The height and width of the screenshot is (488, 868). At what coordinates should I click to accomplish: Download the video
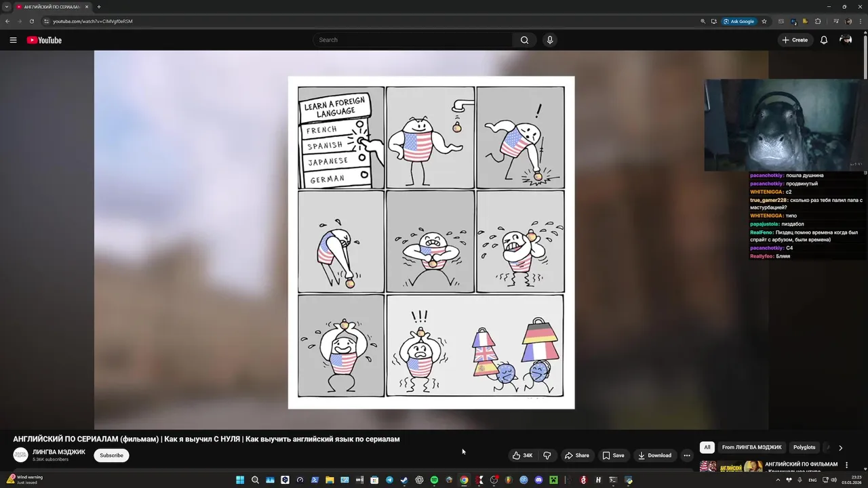tap(654, 455)
